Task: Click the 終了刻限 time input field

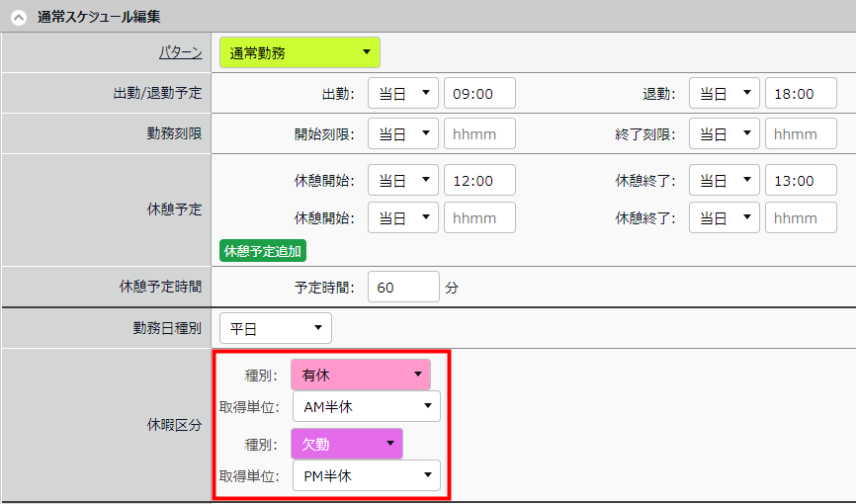Action: (x=801, y=133)
